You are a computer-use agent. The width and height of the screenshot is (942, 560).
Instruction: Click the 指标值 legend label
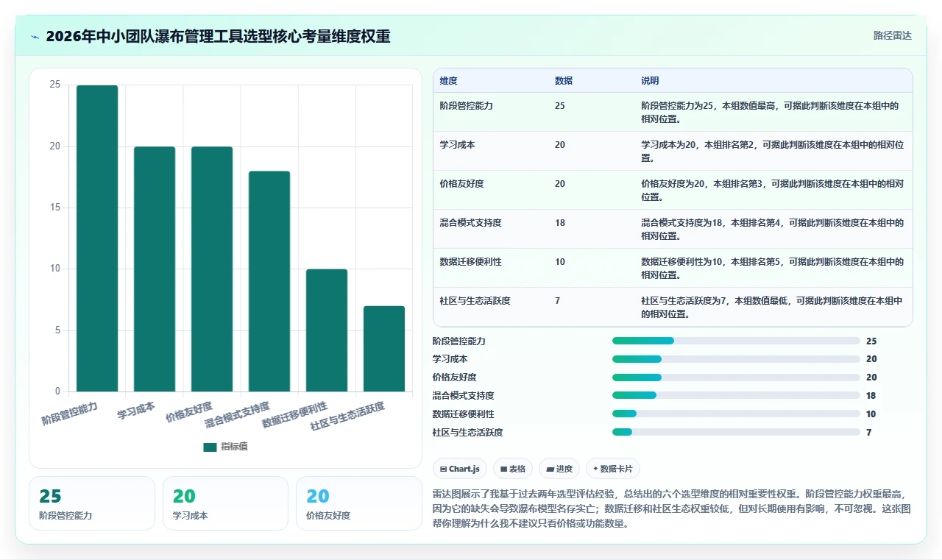[x=234, y=447]
